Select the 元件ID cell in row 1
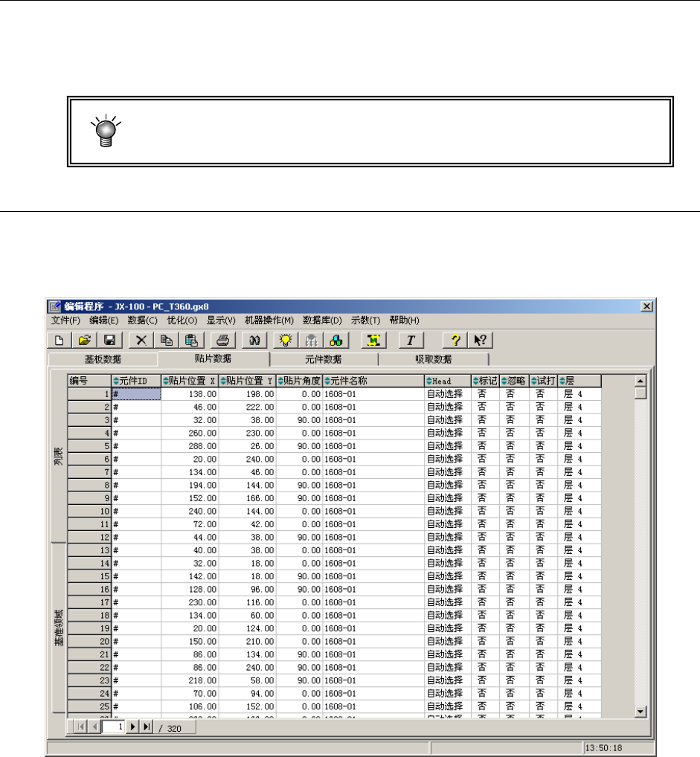The height and width of the screenshot is (757, 700). click(137, 394)
